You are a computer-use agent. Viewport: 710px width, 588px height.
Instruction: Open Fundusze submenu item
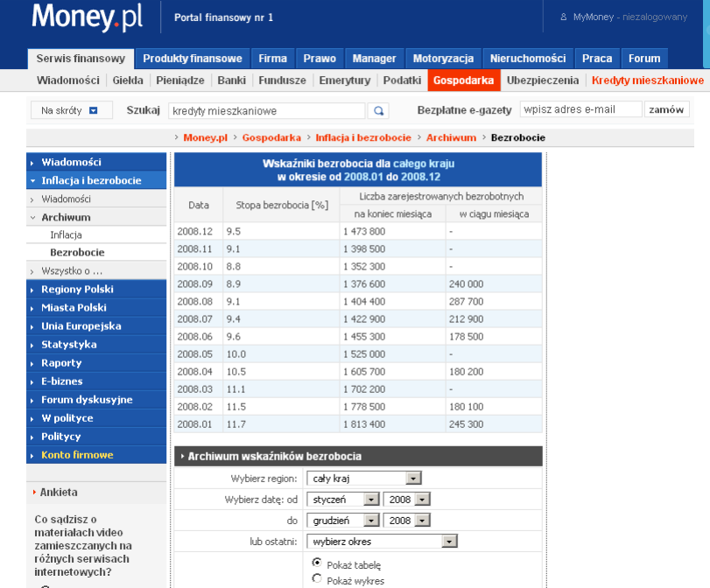tap(282, 80)
